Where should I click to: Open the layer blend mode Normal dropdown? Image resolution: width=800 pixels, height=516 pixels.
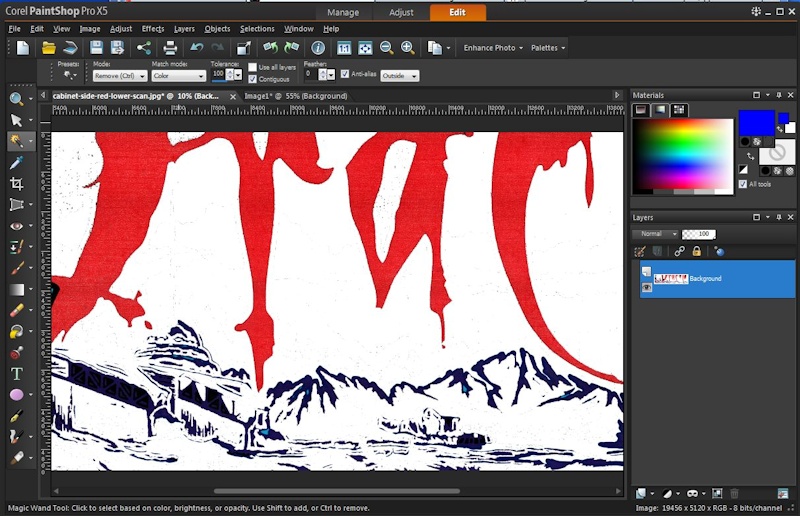click(x=656, y=234)
